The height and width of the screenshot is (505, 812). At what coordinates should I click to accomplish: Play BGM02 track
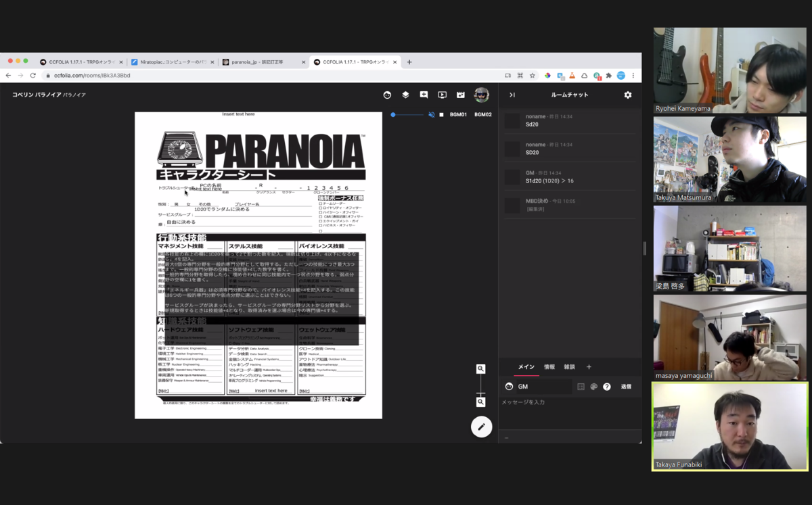[483, 115]
